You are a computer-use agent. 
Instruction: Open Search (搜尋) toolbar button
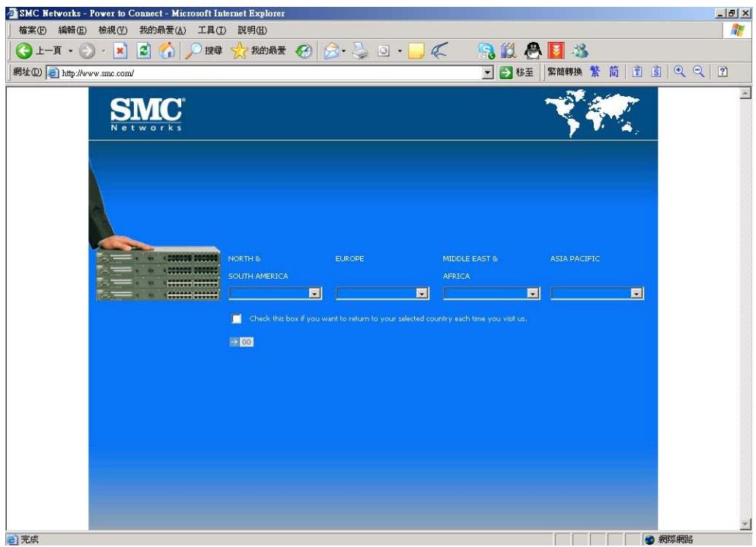pyautogui.click(x=204, y=50)
